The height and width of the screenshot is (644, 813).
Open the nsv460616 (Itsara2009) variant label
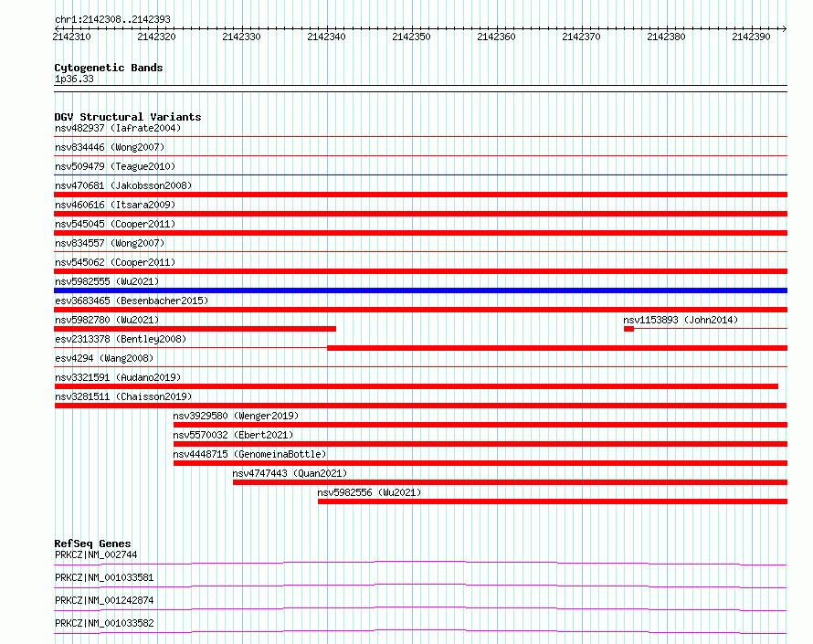115,205
